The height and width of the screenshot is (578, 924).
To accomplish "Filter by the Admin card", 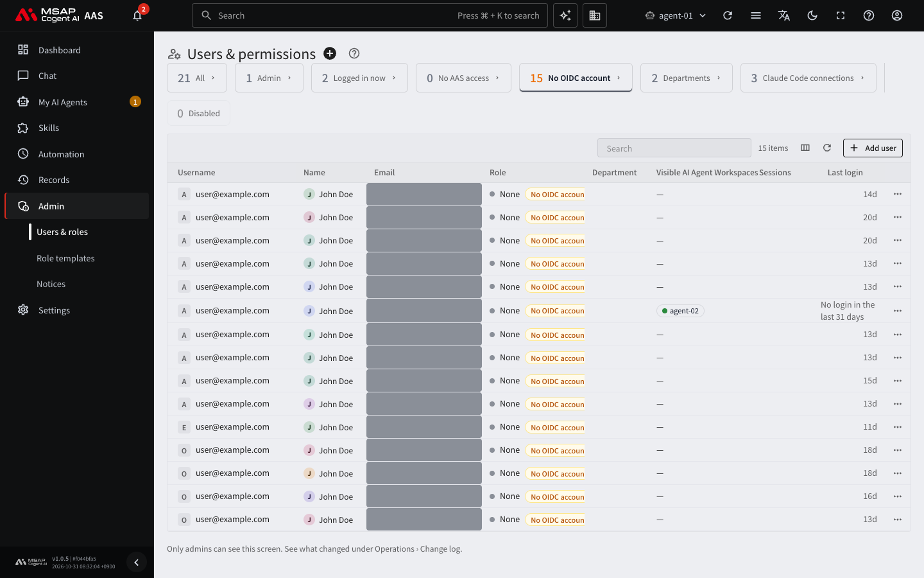I will pyautogui.click(x=269, y=78).
